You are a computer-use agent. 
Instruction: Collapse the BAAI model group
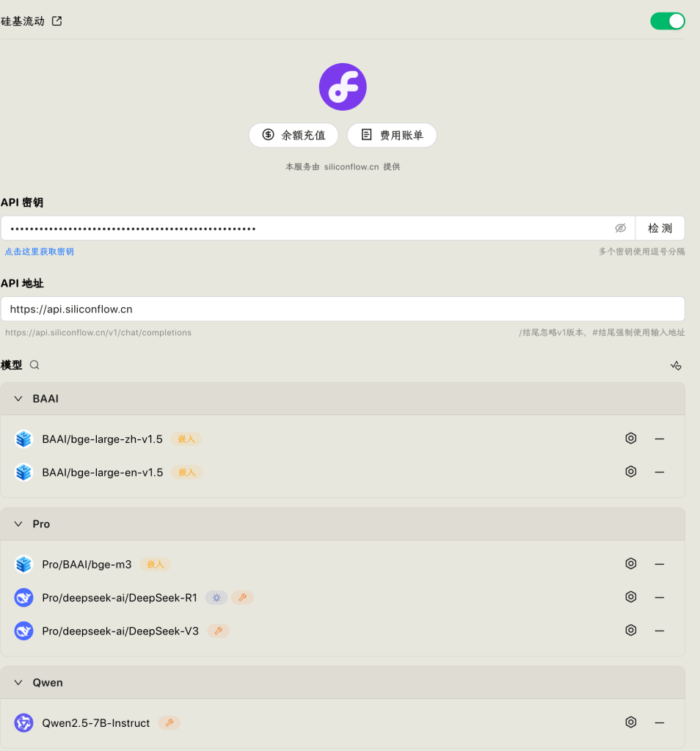point(19,399)
